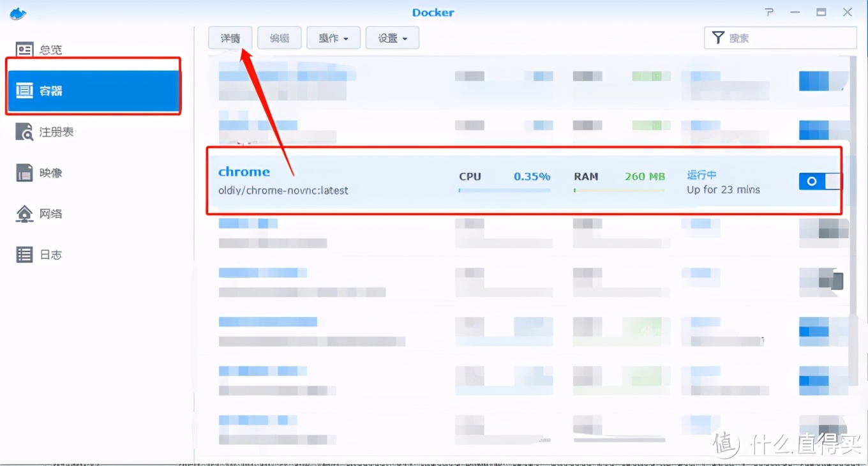Click the 映像 image sidebar icon

pyautogui.click(x=25, y=173)
